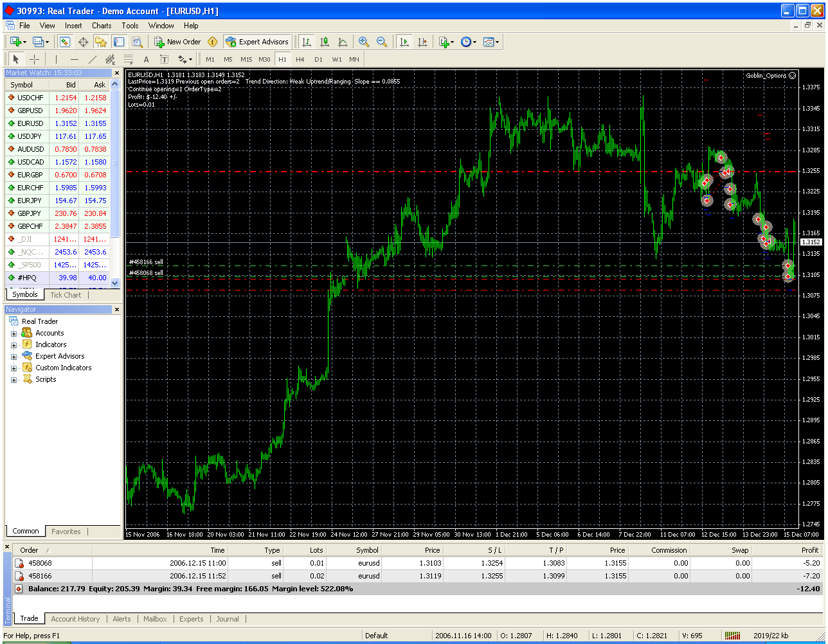Draw a Horizontal Line tool
The image size is (828, 644).
click(x=74, y=59)
